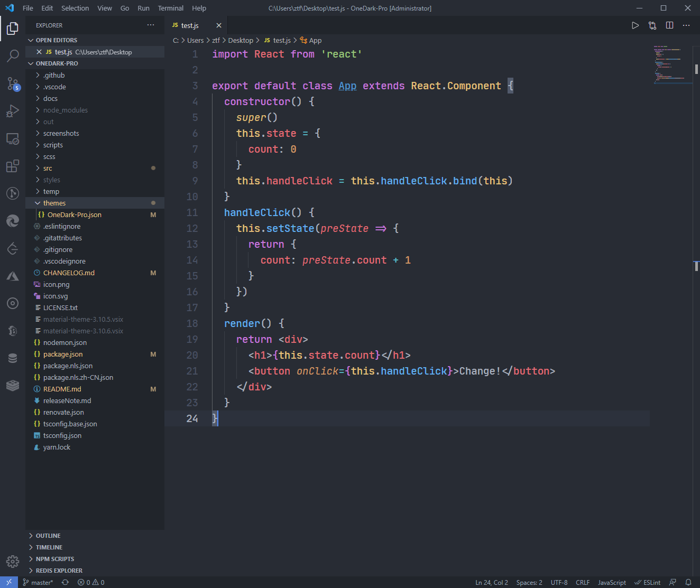The height and width of the screenshot is (588, 700).
Task: Click the minimap to navigate code
Action: click(671, 63)
